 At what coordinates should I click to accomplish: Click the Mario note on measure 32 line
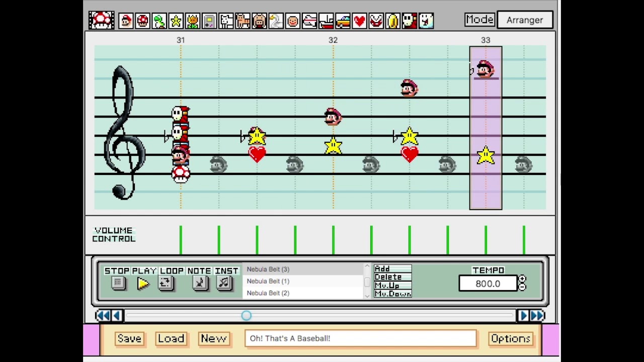pos(333,117)
